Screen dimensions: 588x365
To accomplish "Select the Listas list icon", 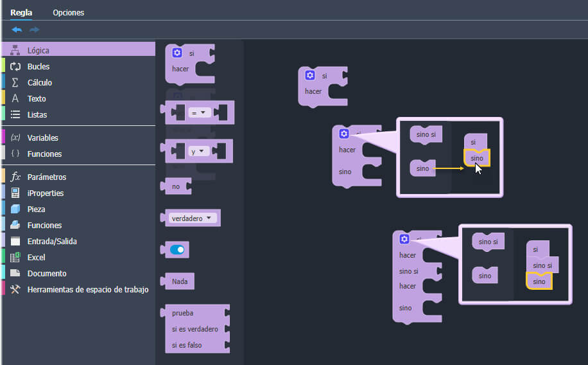I will 15,114.
